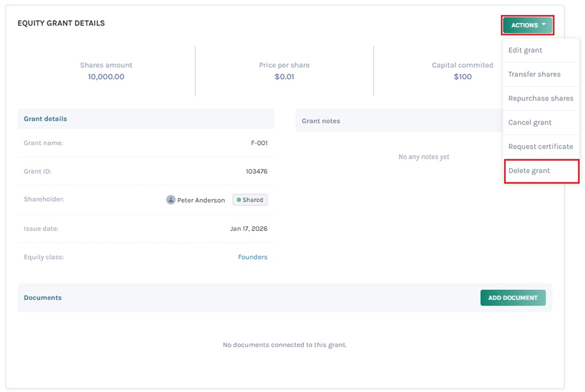Click Peter Anderson's avatar icon
The height and width of the screenshot is (392, 585).
point(171,200)
